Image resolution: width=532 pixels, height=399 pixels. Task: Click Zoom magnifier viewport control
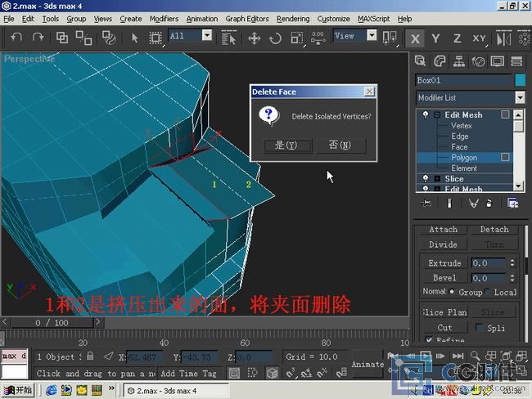(x=475, y=356)
